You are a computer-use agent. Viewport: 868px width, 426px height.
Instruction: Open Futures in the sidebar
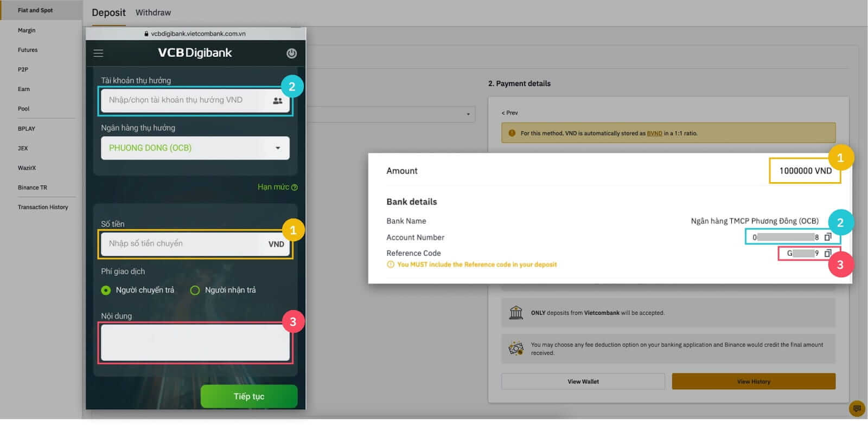tap(28, 50)
